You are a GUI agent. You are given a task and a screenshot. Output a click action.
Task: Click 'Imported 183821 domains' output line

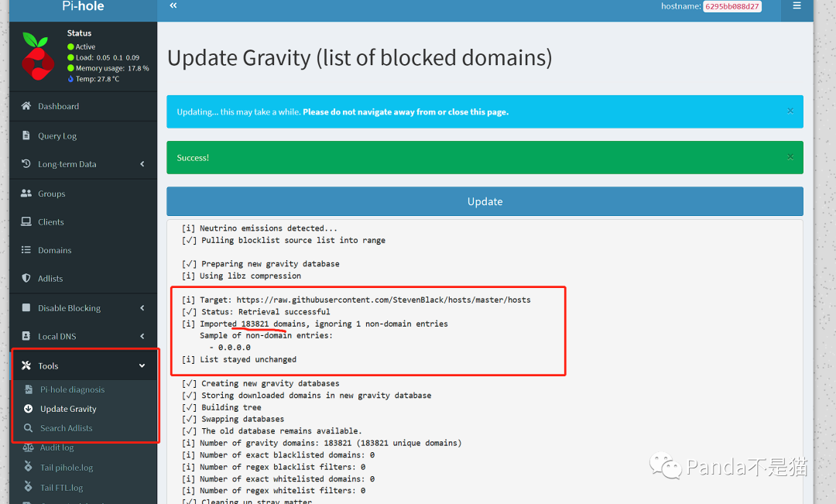pos(314,324)
